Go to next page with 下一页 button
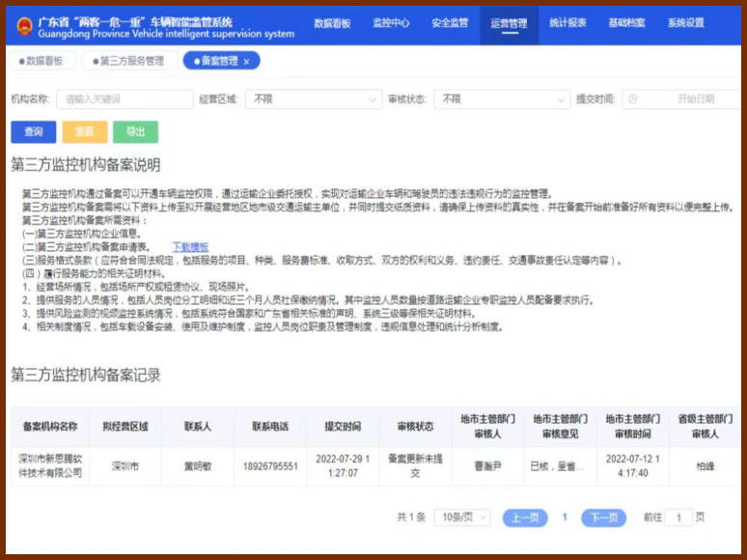Image resolution: width=747 pixels, height=560 pixels. tap(603, 518)
